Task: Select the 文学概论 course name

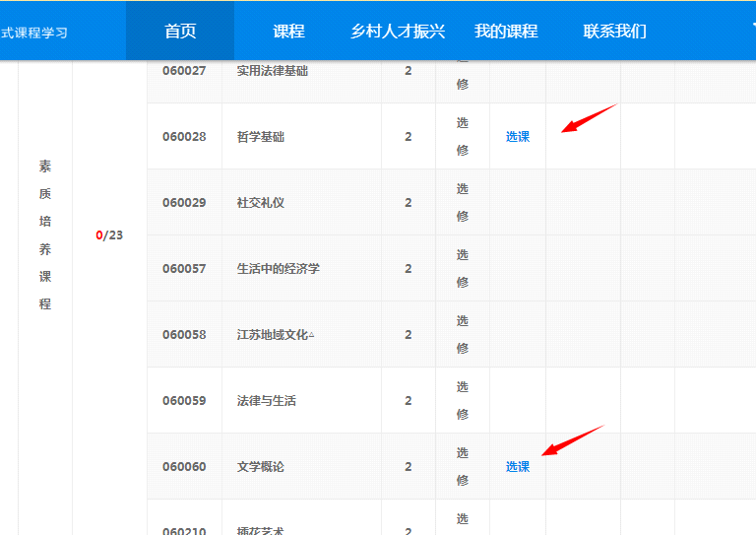Action: [x=261, y=467]
